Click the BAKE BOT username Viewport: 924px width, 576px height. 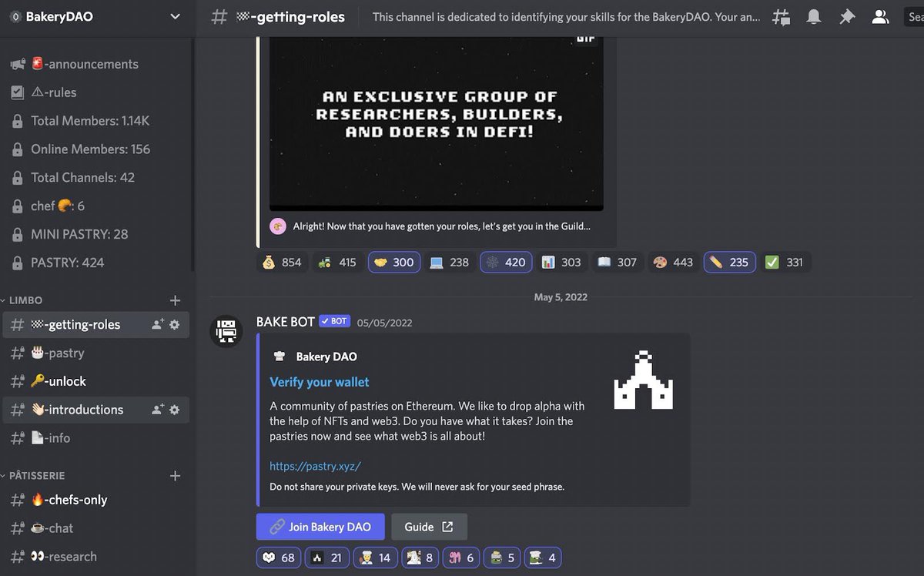tap(286, 322)
